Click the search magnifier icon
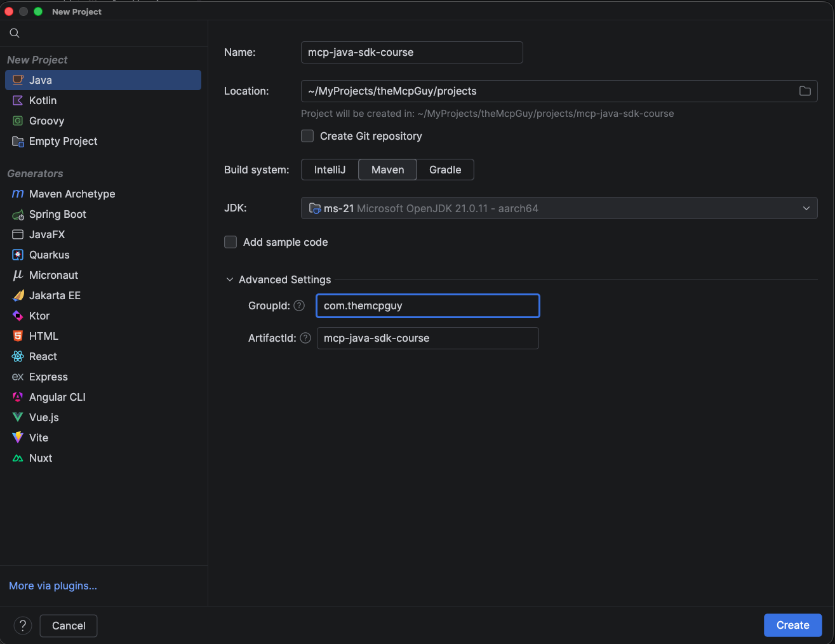 [15, 33]
